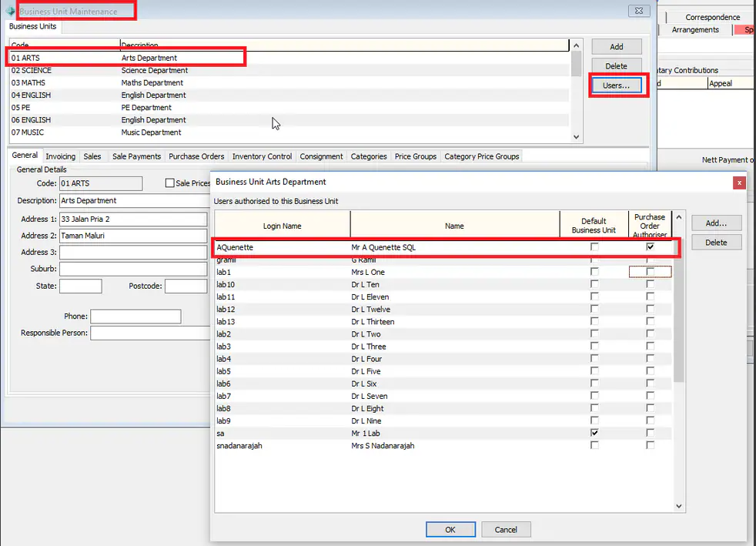Open the Inventory Control tab
This screenshot has width=756, height=546.
pyautogui.click(x=262, y=156)
